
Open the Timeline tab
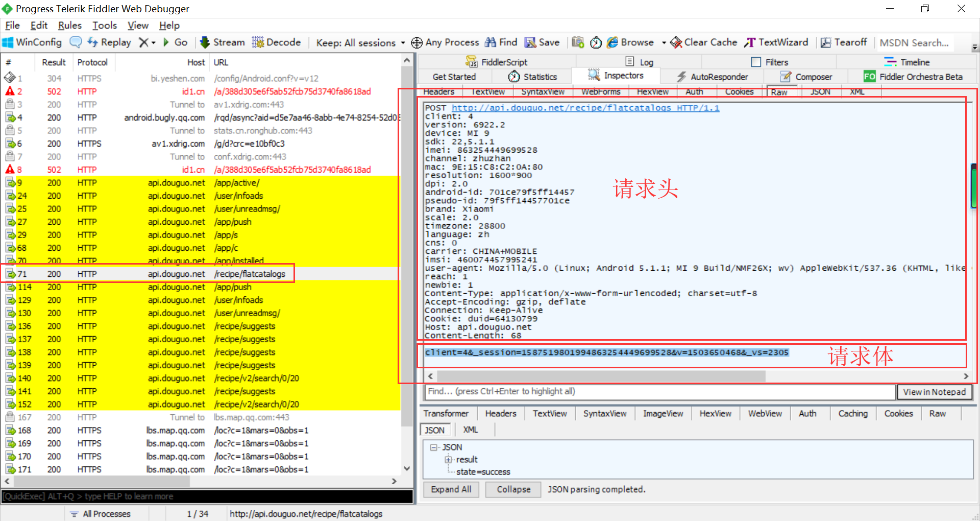click(x=907, y=62)
